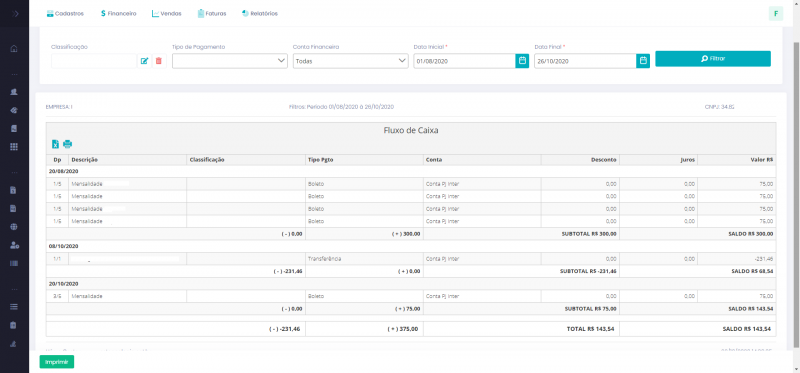Click the Classificação input field
The height and width of the screenshot is (373, 800).
pyautogui.click(x=94, y=61)
